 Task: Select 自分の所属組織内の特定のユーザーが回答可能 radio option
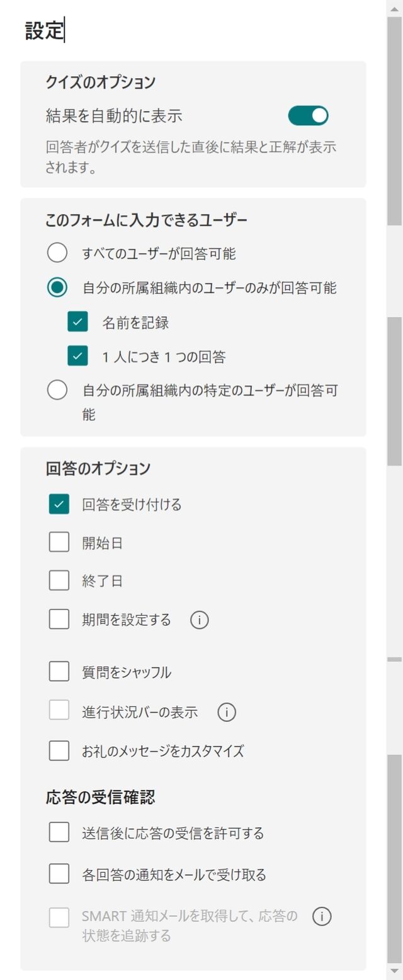pos(57,391)
